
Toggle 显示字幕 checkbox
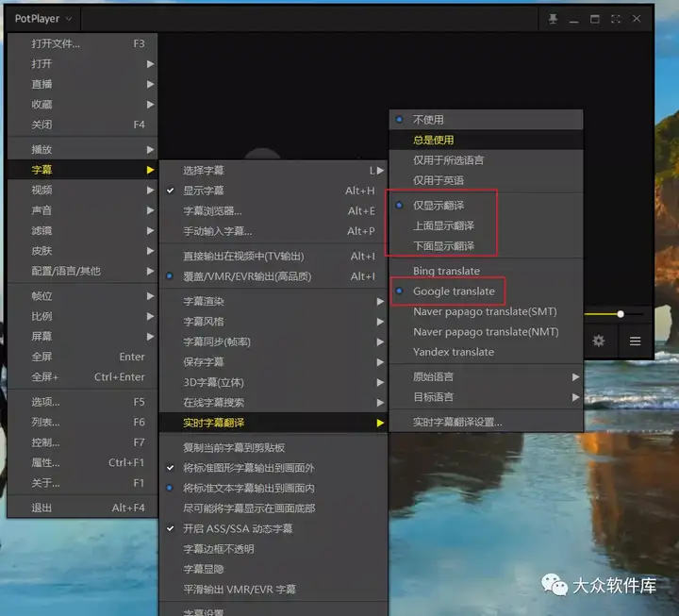pyautogui.click(x=273, y=191)
